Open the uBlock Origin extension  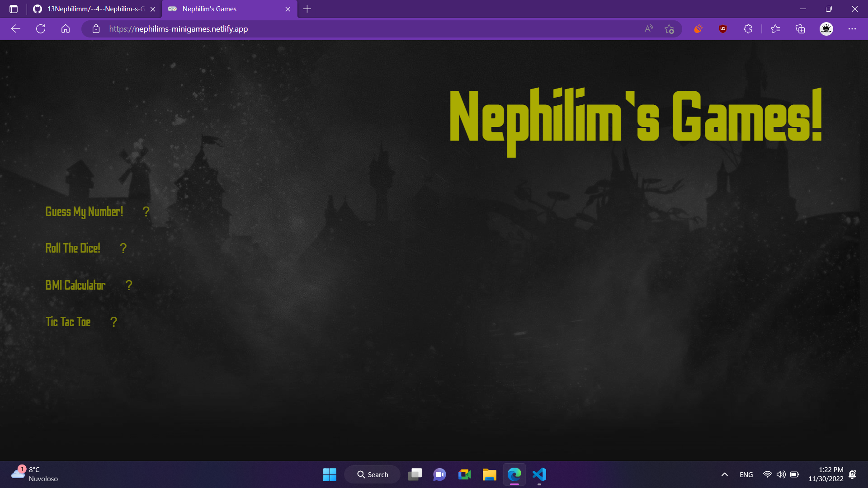(722, 28)
